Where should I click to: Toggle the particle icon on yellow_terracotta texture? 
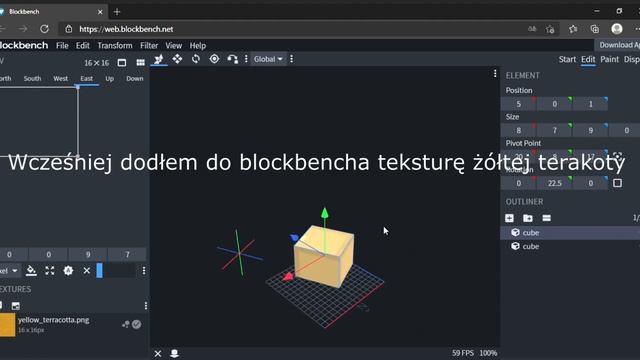(x=125, y=324)
